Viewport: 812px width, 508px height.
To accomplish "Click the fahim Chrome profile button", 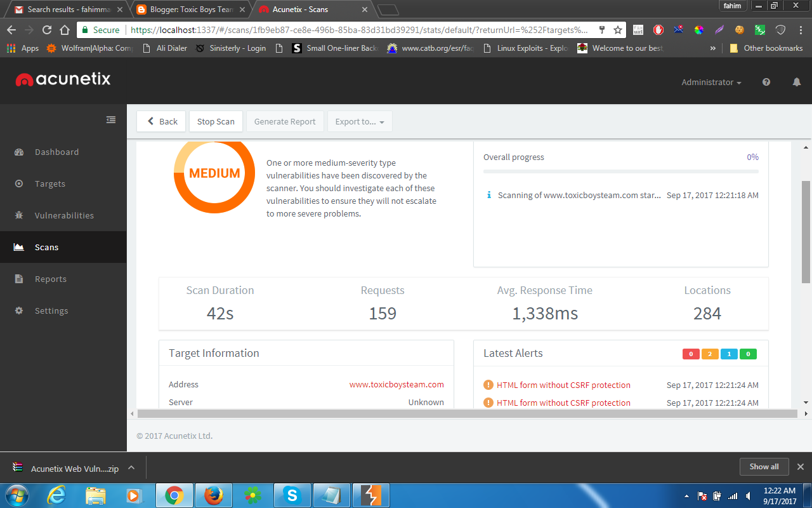I will coord(732,6).
